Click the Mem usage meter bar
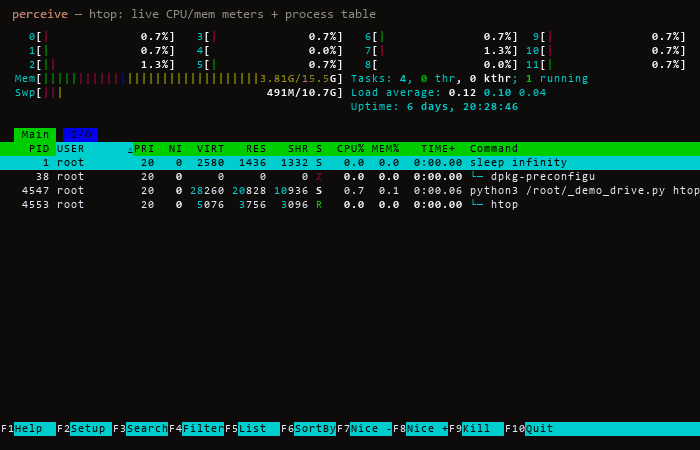 [x=179, y=79]
